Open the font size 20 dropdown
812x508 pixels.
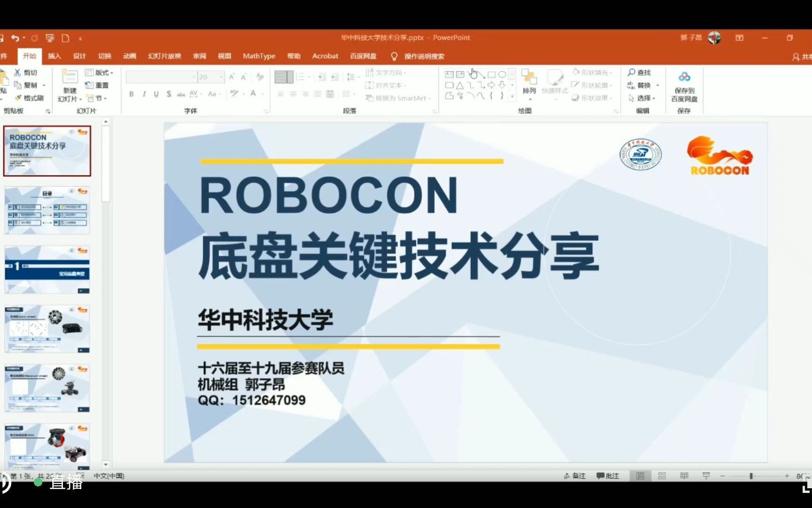pyautogui.click(x=221, y=77)
